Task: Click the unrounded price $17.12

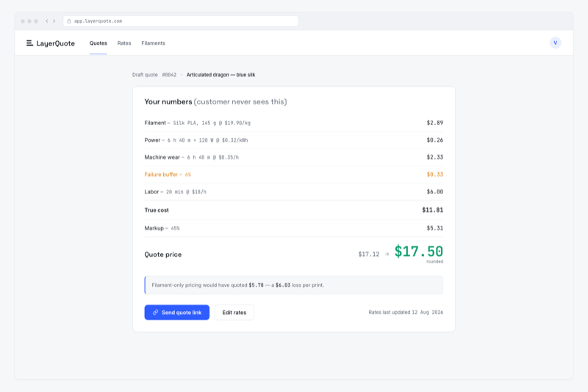Action: [x=369, y=254]
